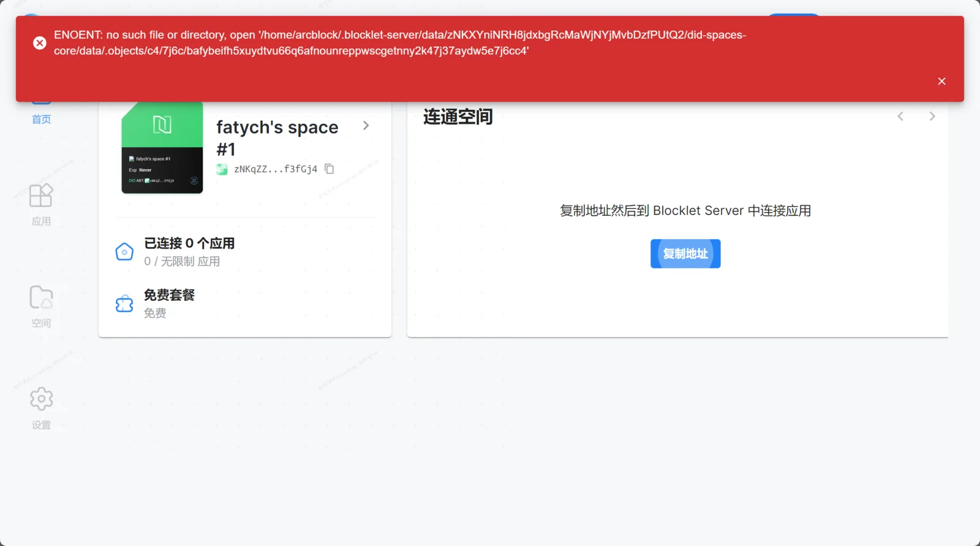The image size is (980, 546).
Task: Open fatych's space #1 title
Action: 277,138
